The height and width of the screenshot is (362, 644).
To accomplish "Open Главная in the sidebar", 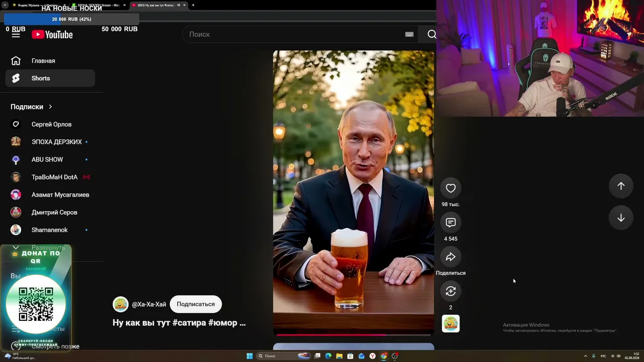I will point(50,61).
